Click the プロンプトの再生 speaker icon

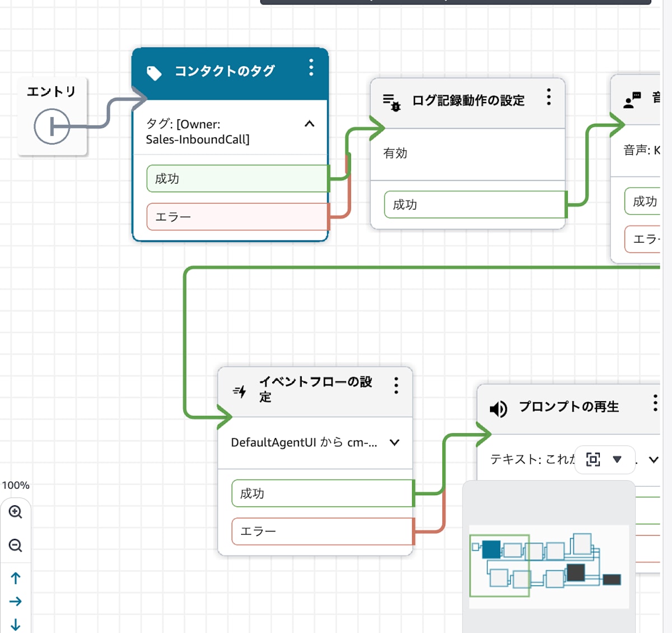point(498,409)
